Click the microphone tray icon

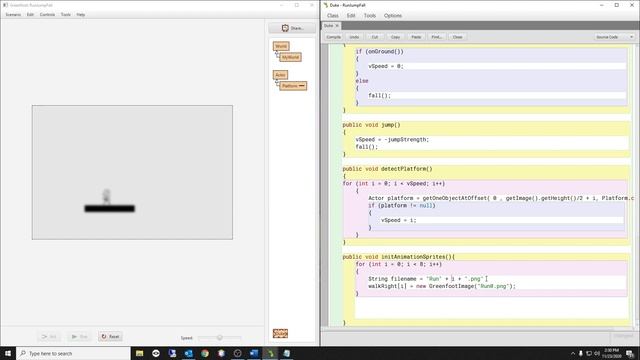(x=580, y=353)
